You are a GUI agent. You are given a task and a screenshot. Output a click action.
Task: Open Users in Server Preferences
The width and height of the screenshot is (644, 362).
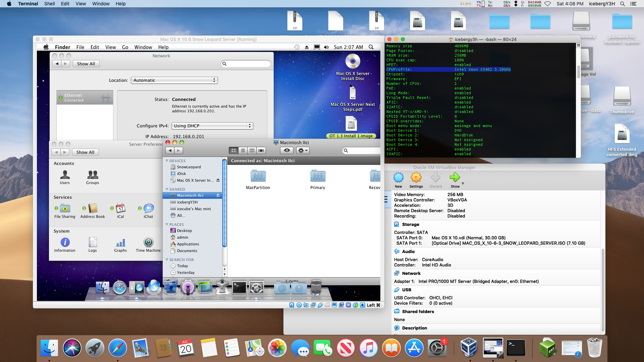pos(65,177)
